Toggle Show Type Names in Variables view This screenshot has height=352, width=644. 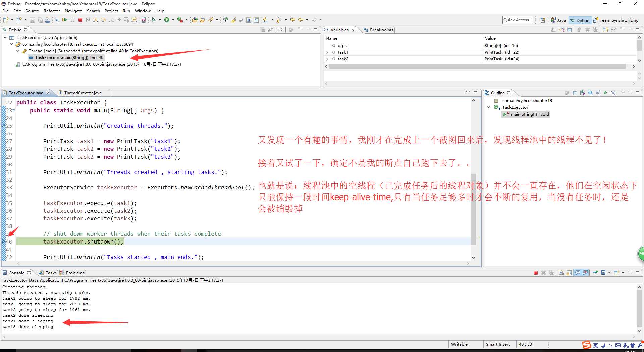553,30
